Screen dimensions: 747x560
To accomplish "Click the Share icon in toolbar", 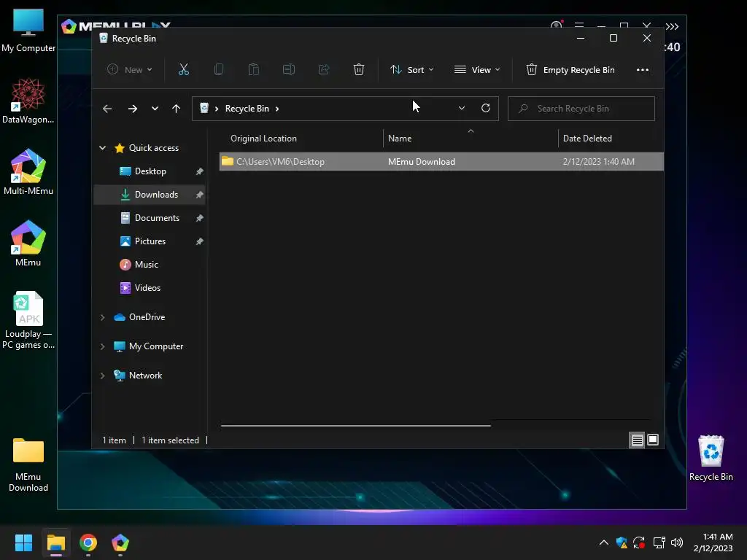I will coord(324,69).
